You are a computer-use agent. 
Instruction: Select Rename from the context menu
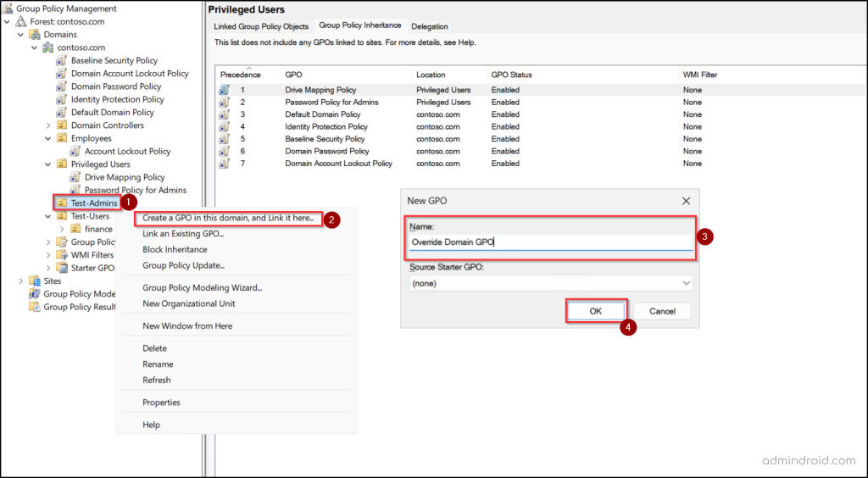click(x=158, y=364)
